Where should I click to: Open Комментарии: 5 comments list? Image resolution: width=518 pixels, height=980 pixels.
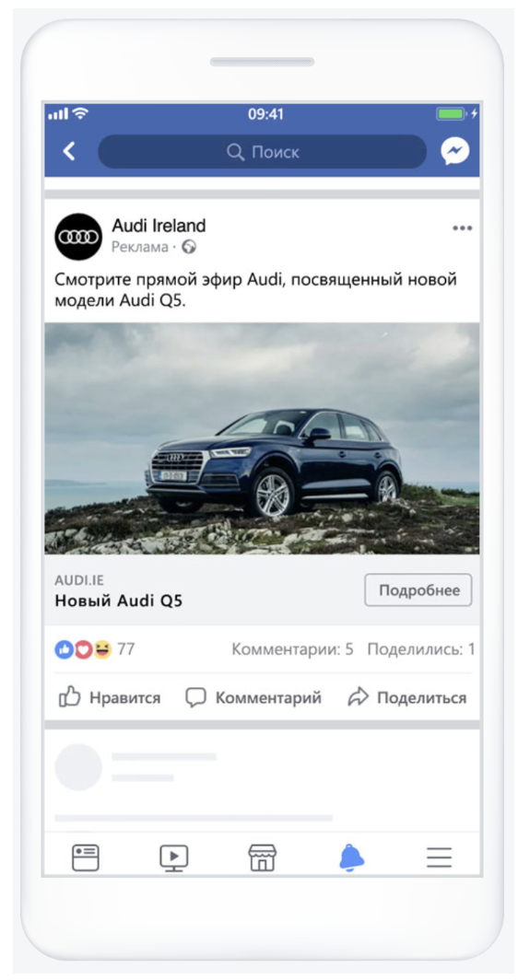292,649
